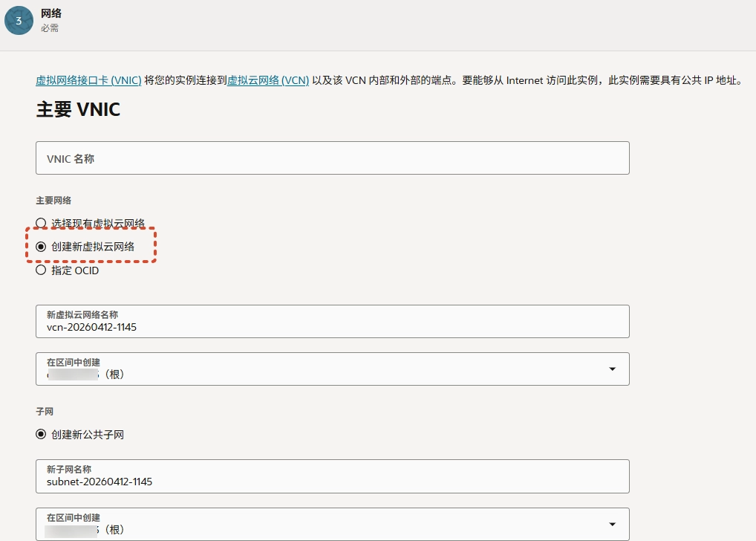Select 创建新公共子网 radio button

tap(42, 435)
